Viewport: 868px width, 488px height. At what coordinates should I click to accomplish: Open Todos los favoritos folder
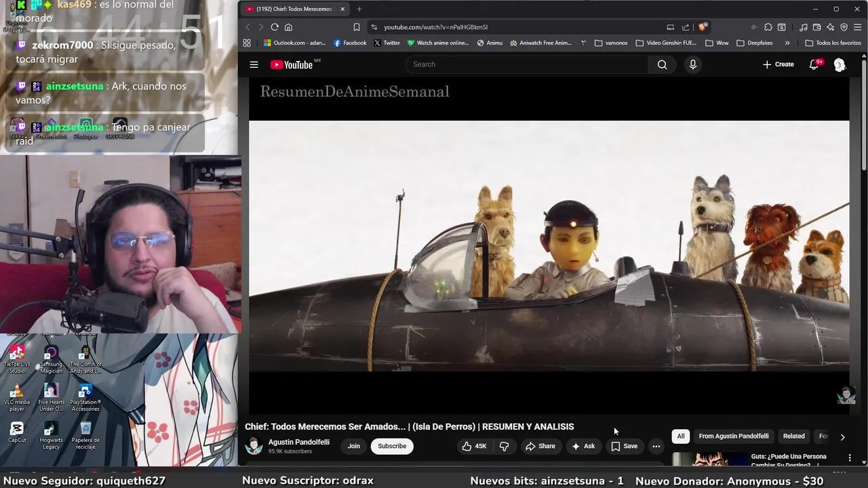click(x=833, y=43)
